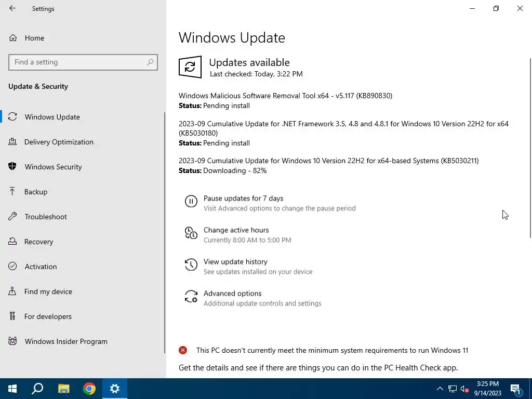Screen dimensions: 532x399
Task: Click the muted volume tray icon
Action: click(465, 389)
